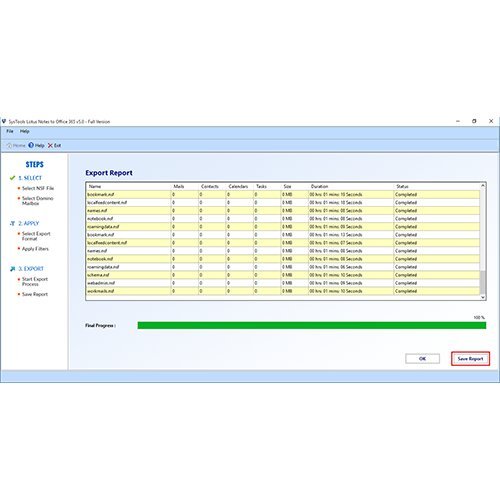This screenshot has height=500, width=500.
Task: Click Select Export Format step
Action: [x=36, y=236]
